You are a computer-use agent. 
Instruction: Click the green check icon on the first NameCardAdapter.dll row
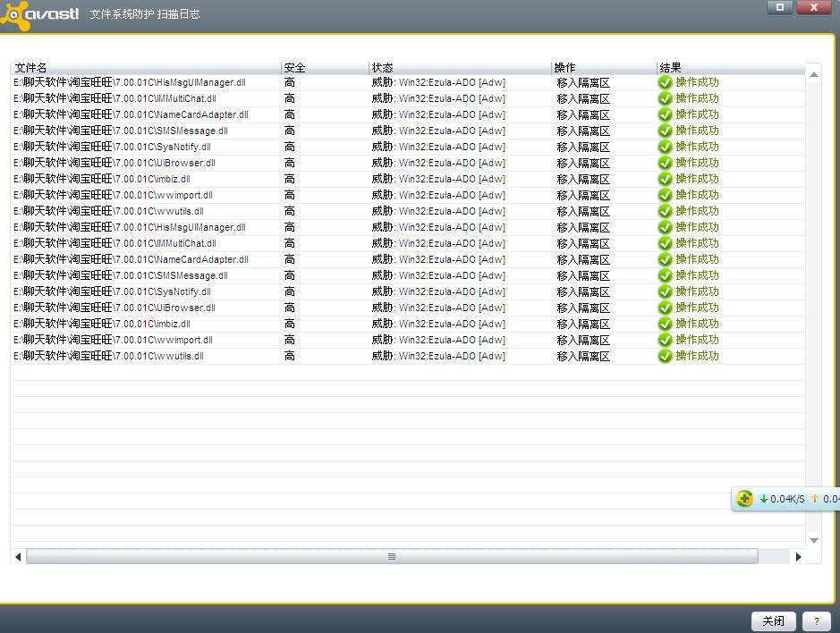(x=665, y=114)
